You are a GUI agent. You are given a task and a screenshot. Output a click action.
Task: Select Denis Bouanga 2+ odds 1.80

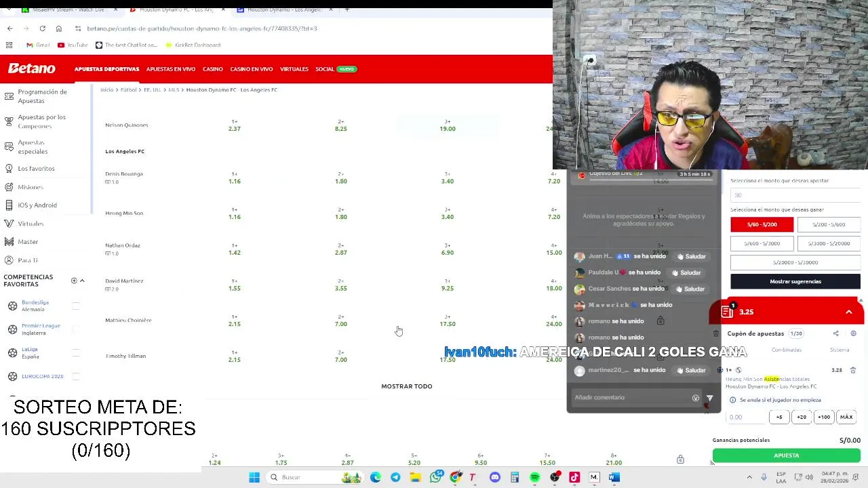coord(340,178)
